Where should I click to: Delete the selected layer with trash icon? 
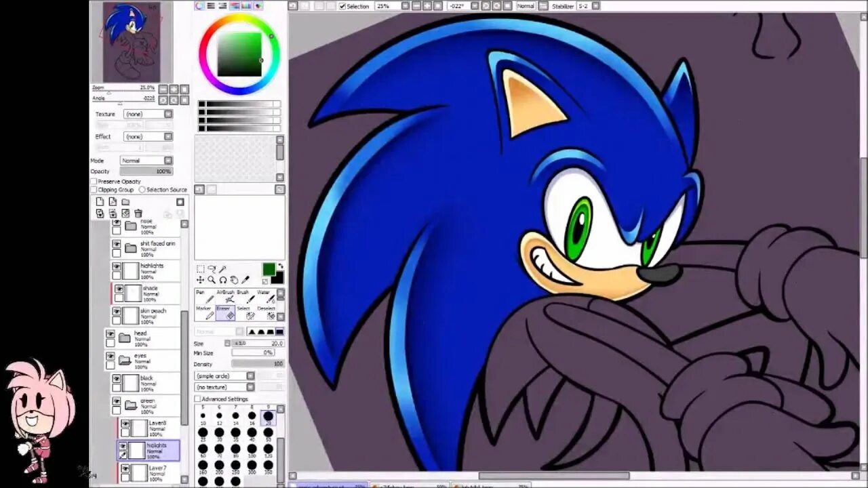click(138, 213)
